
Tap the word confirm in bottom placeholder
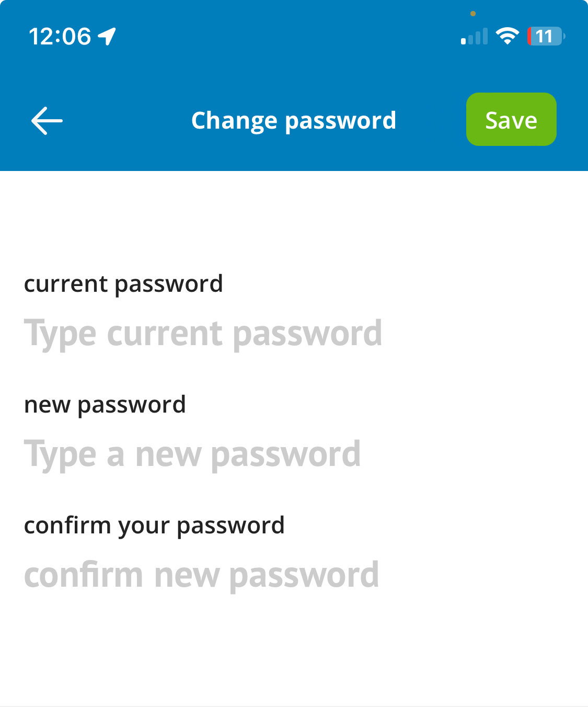point(84,575)
